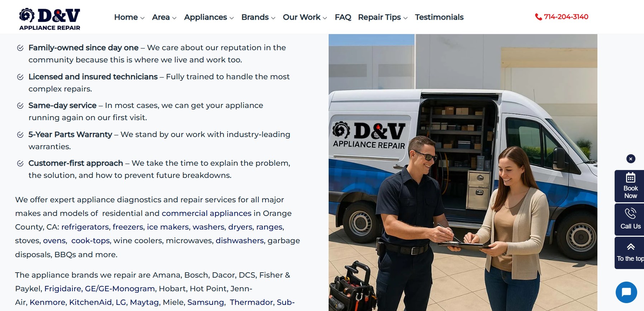Open the blue chat bubble widget
The width and height of the screenshot is (644, 311).
point(626,292)
